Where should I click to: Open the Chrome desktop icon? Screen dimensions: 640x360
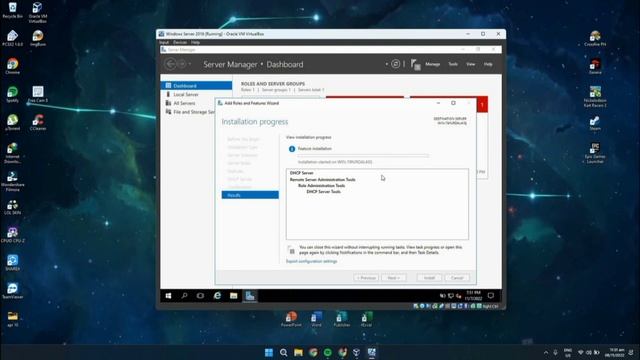coord(12,66)
